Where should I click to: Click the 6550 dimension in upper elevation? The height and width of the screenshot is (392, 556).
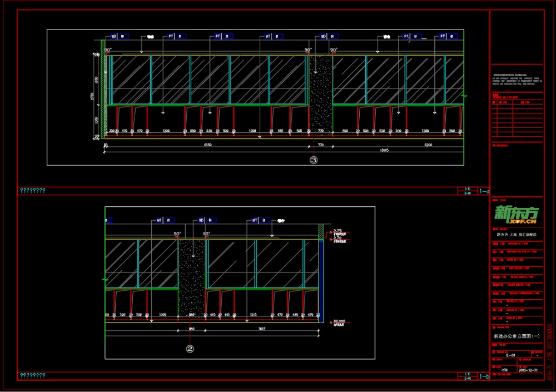point(207,144)
